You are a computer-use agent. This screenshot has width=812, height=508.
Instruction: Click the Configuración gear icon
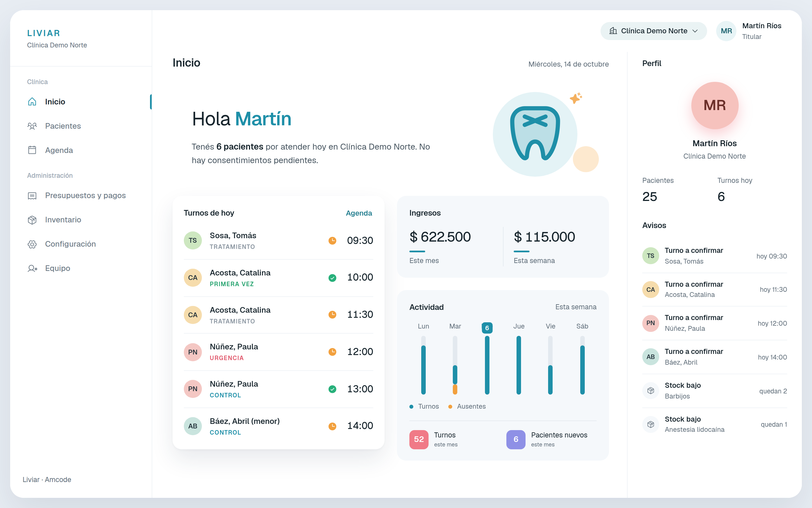pyautogui.click(x=32, y=244)
